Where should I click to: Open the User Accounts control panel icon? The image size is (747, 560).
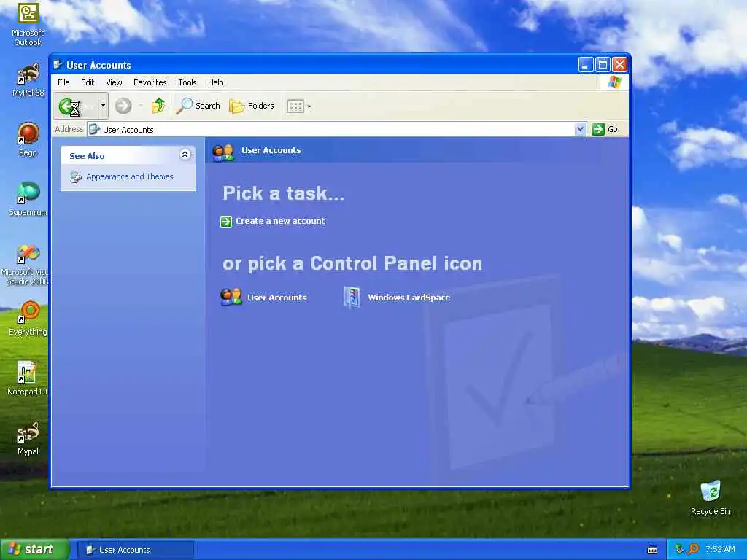coord(231,297)
